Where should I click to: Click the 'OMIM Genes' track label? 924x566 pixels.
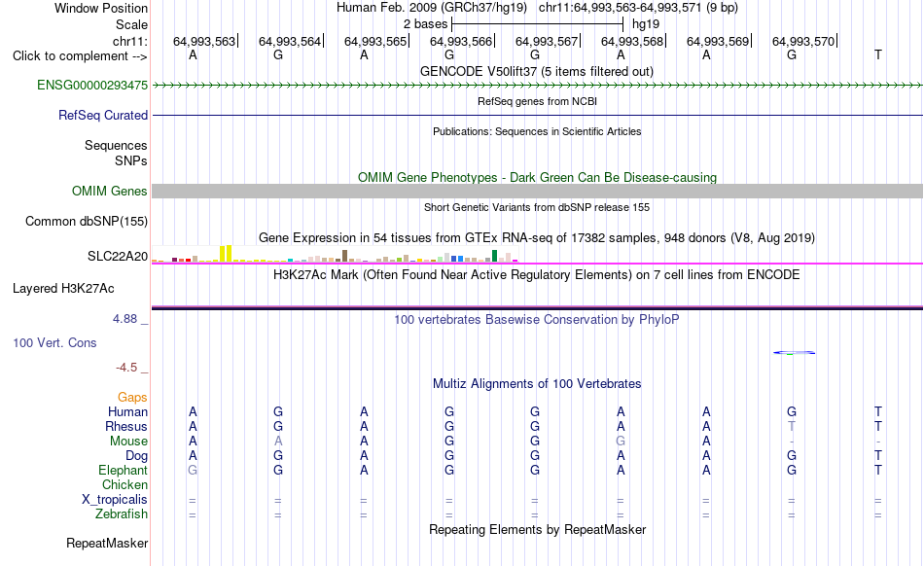click(x=109, y=191)
